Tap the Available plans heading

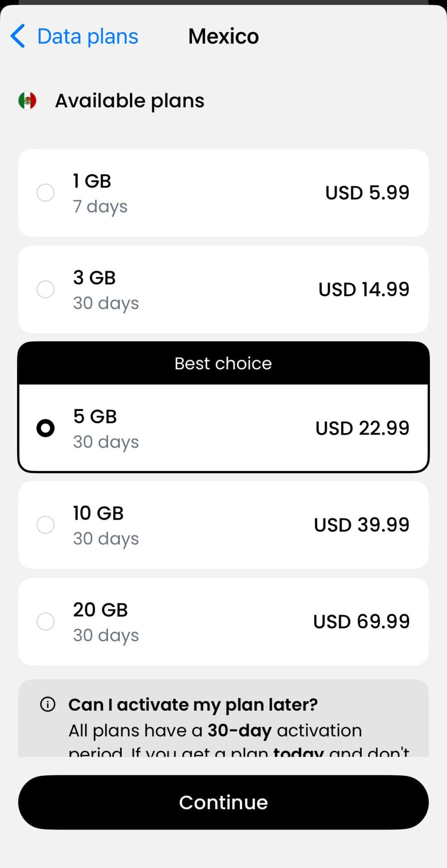[130, 101]
